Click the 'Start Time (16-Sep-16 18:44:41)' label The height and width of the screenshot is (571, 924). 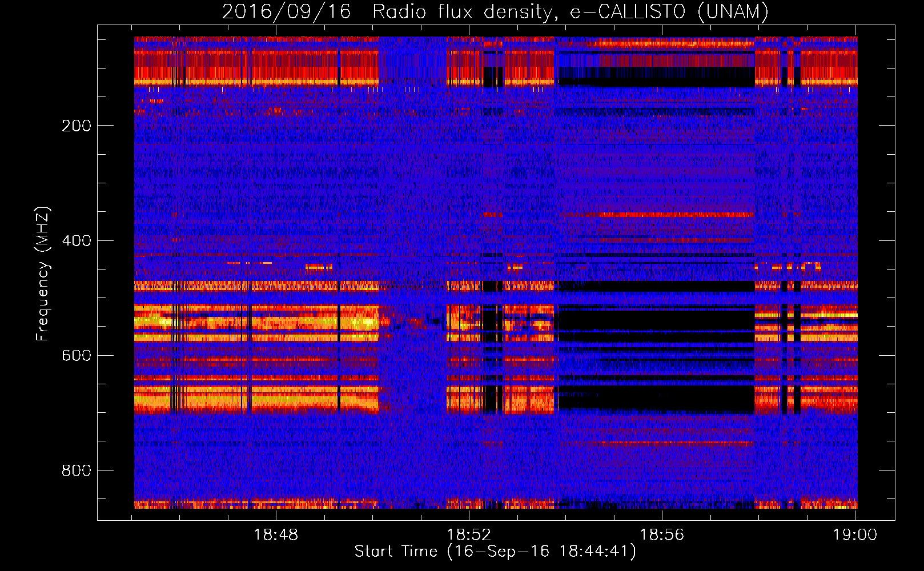[x=495, y=552]
